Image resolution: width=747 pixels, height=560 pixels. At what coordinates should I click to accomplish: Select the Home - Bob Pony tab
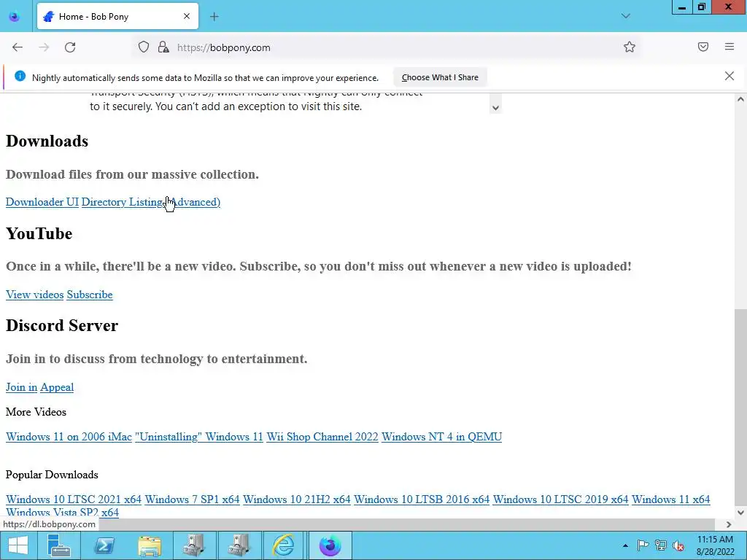[x=117, y=17]
